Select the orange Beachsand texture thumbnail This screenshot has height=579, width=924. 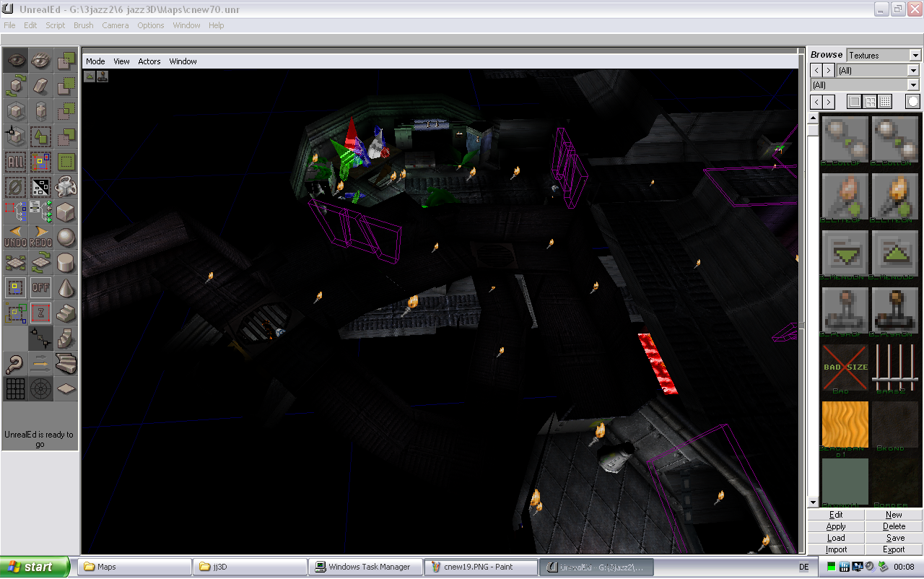coord(845,425)
